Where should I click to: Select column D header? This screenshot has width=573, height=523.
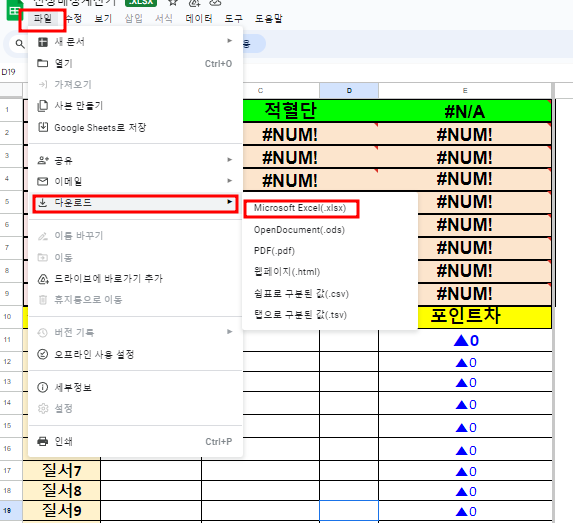[349, 91]
